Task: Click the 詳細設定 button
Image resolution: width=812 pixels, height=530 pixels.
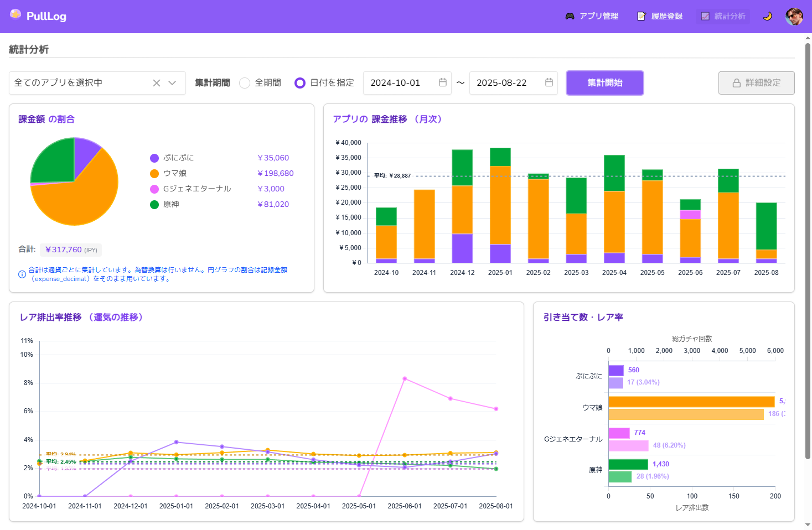Action: 756,83
